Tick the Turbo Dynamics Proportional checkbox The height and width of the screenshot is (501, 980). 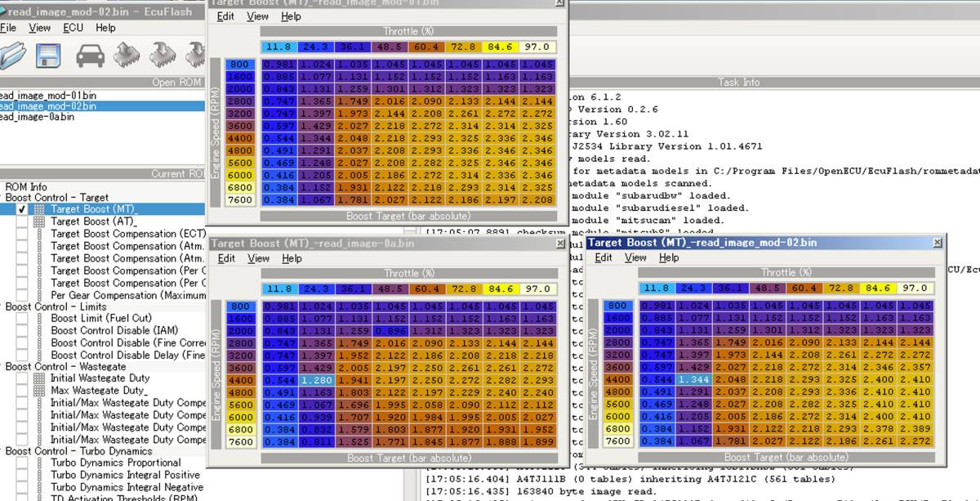pyautogui.click(x=22, y=463)
